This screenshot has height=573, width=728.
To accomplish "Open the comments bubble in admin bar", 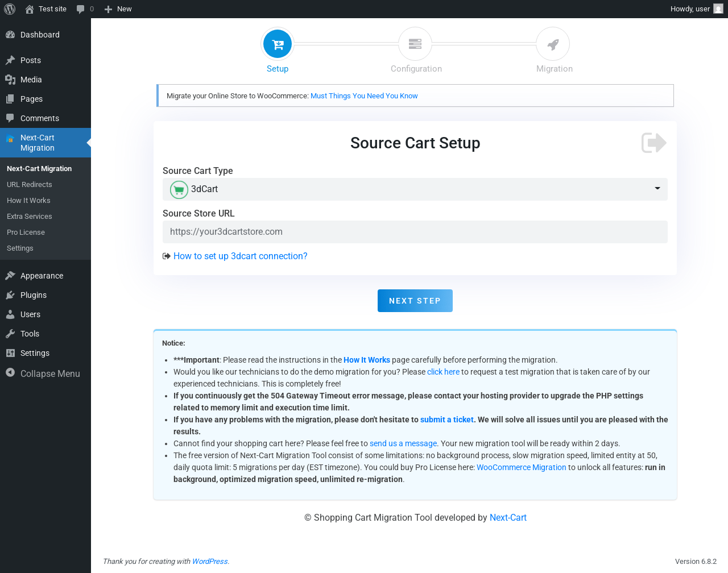I will [85, 9].
